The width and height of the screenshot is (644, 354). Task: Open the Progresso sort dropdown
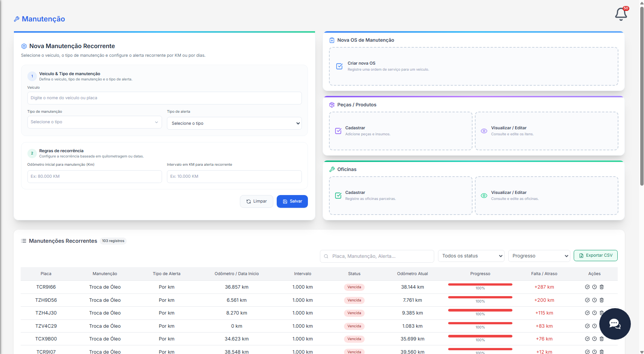pos(539,256)
